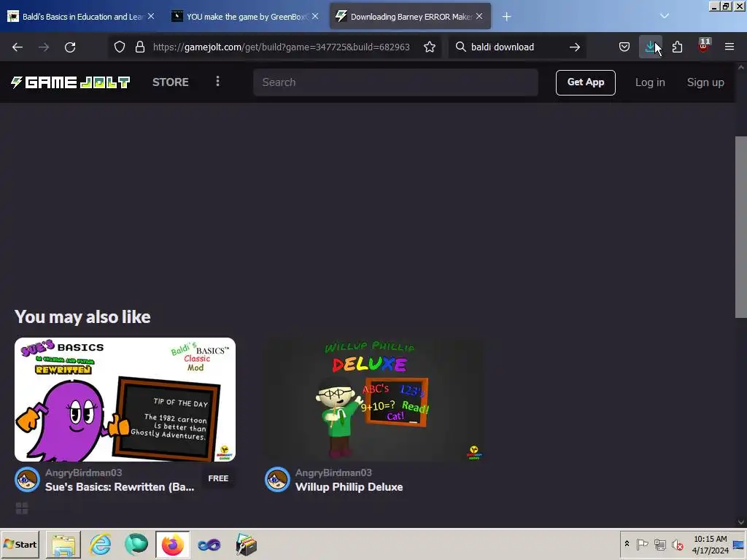Select Downloading Barney ERROR Maker tab
Viewport: 747px width, 560px height.
(x=410, y=17)
